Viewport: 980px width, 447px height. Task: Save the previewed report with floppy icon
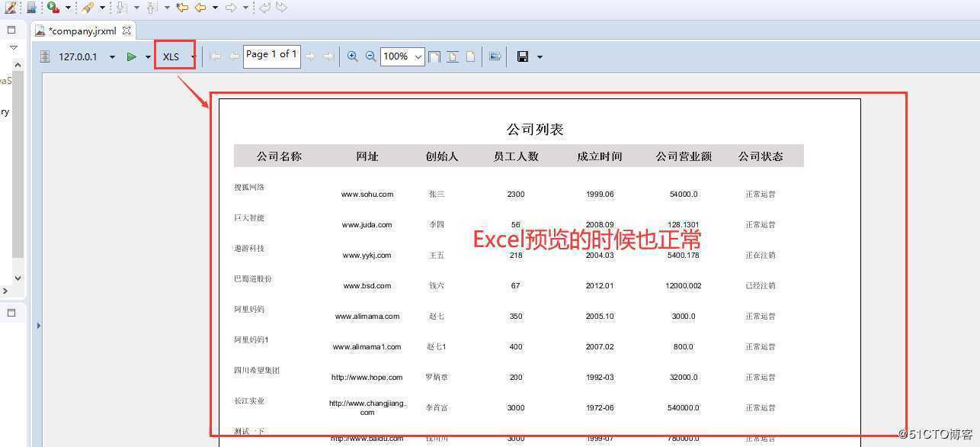click(x=521, y=56)
